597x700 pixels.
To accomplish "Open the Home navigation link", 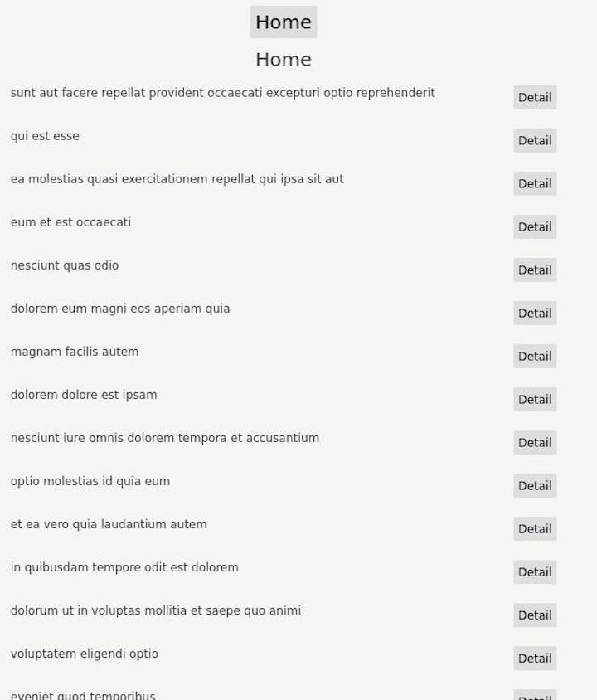I will [284, 22].
